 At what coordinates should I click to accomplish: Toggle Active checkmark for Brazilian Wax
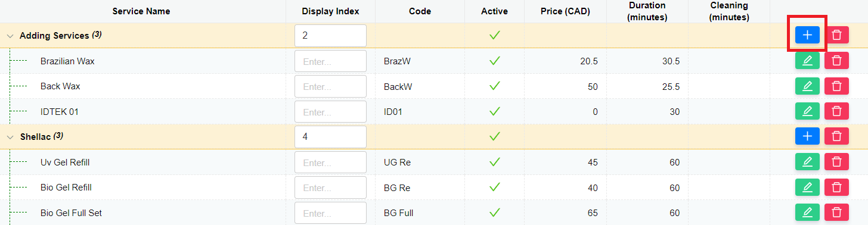(x=494, y=61)
